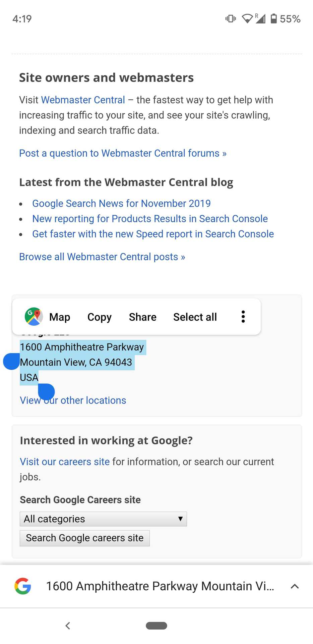313x644 pixels.
Task: Open the three-dot overflow menu
Action: (x=243, y=317)
